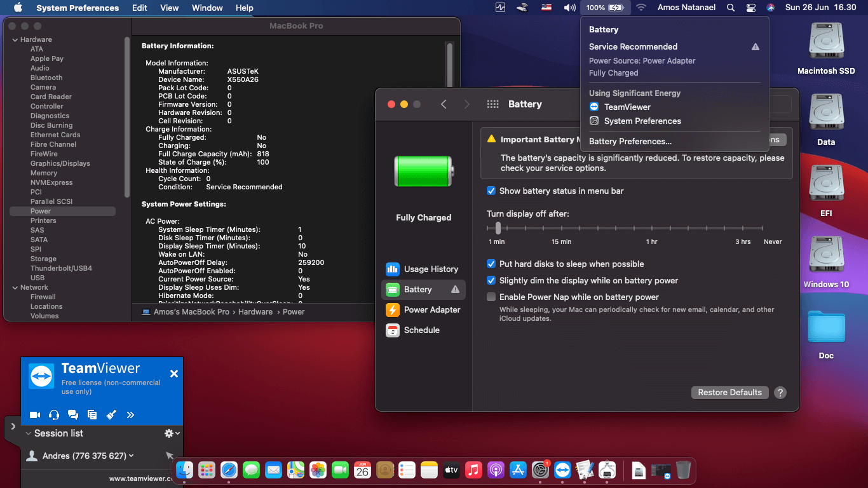Open TeamViewer headset audio icon

(x=54, y=415)
